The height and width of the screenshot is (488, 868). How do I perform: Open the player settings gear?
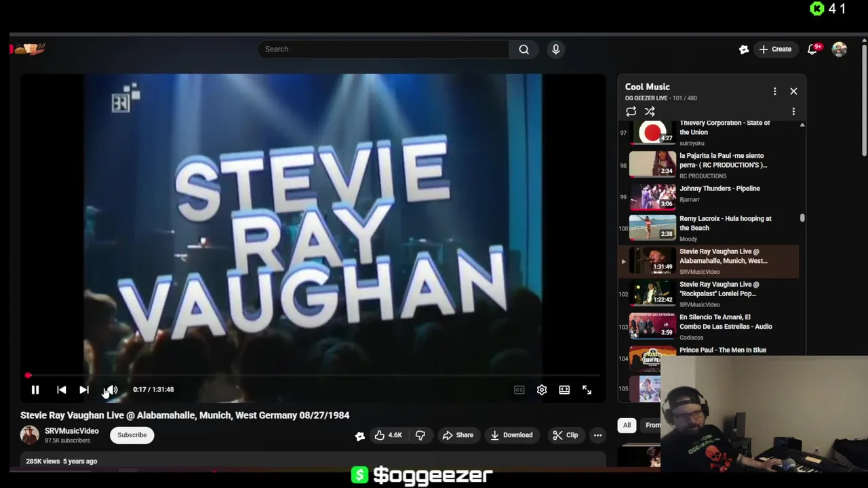click(x=542, y=390)
